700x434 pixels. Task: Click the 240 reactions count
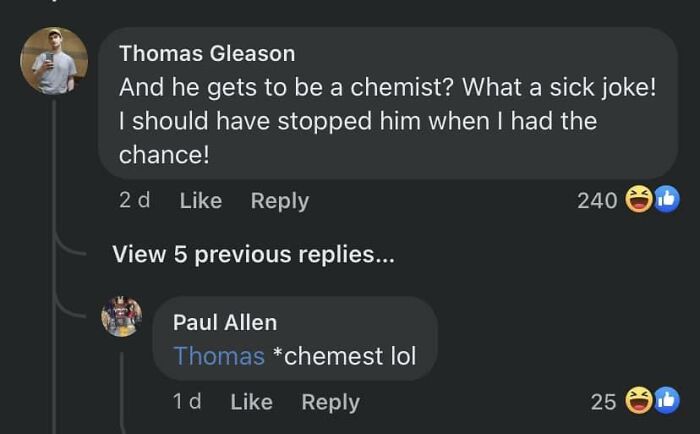597,201
